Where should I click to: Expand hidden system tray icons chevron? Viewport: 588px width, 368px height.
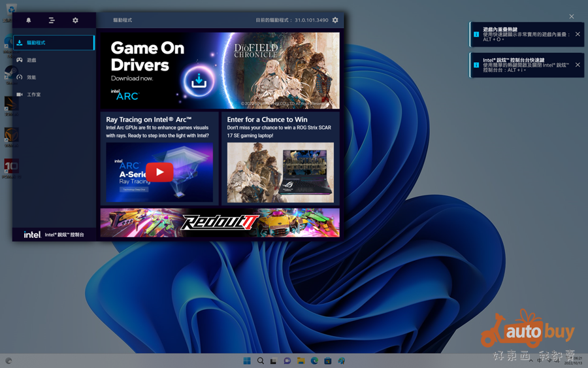531,361
